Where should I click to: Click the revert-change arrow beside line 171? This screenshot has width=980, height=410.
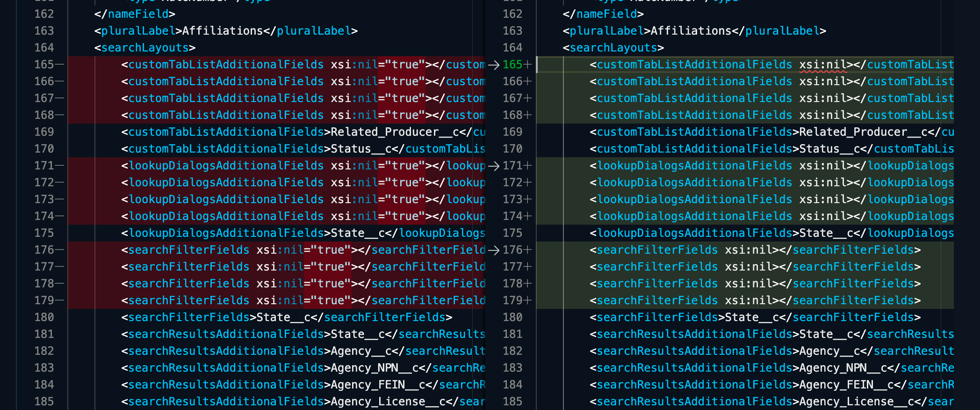[494, 166]
